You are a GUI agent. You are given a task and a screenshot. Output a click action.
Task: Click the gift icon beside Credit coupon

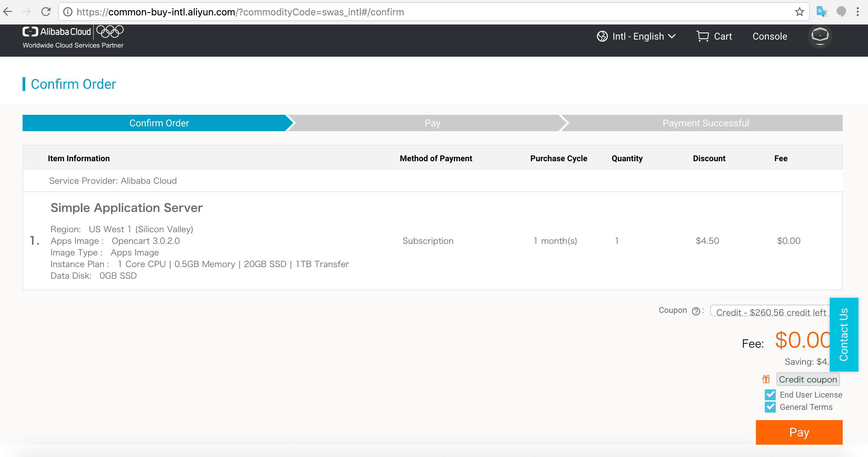766,379
